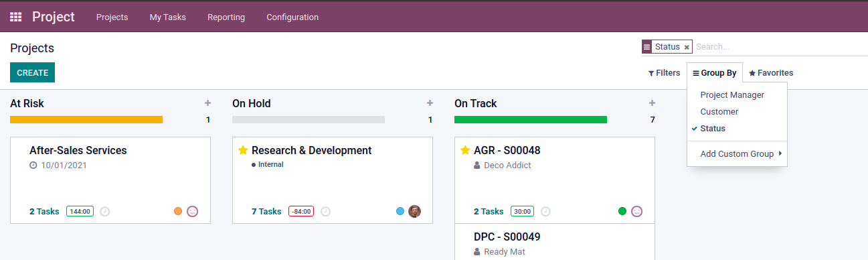
Task: Click the user avatar on Research & Development card
Action: pos(415,211)
